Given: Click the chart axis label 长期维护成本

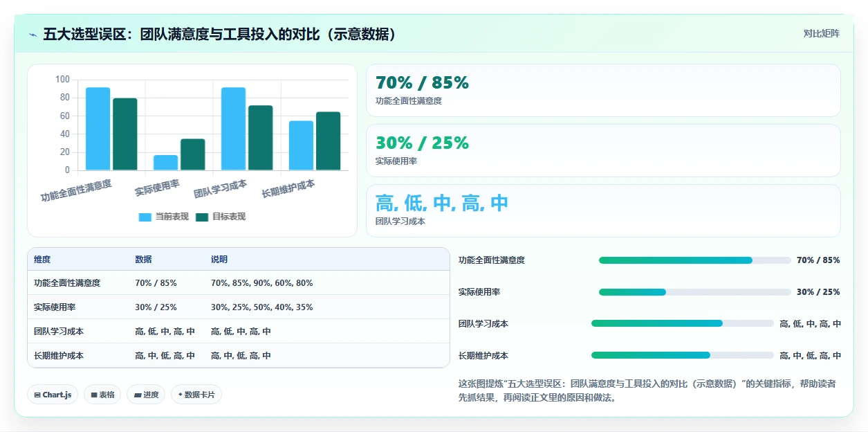Looking at the screenshot, I should click(x=288, y=189).
